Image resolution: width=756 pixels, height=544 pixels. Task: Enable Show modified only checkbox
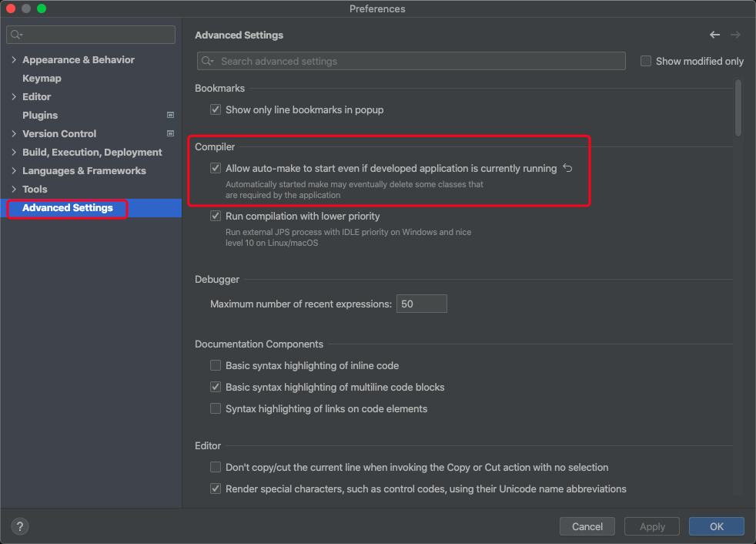tap(646, 61)
